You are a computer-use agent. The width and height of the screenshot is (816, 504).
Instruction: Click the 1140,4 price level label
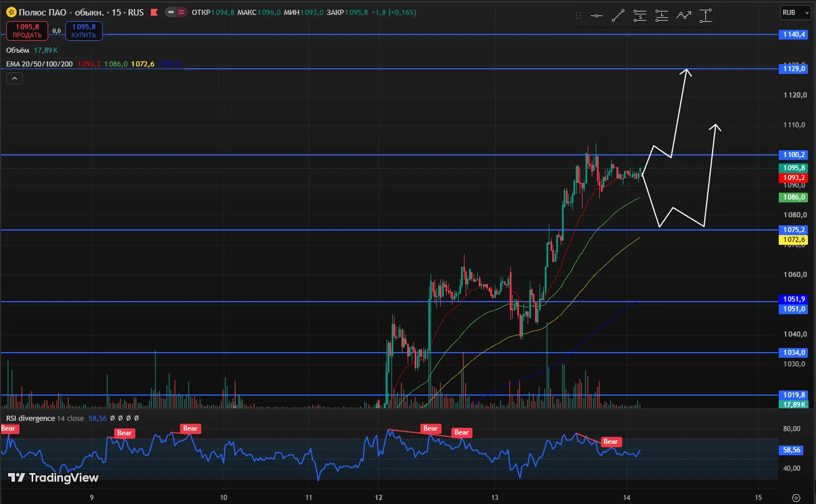pos(794,34)
